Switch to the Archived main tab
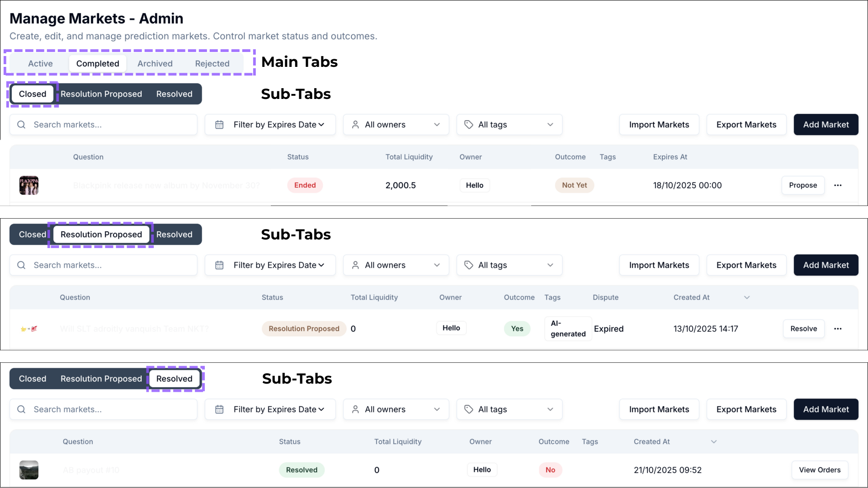The image size is (868, 488). pyautogui.click(x=155, y=63)
